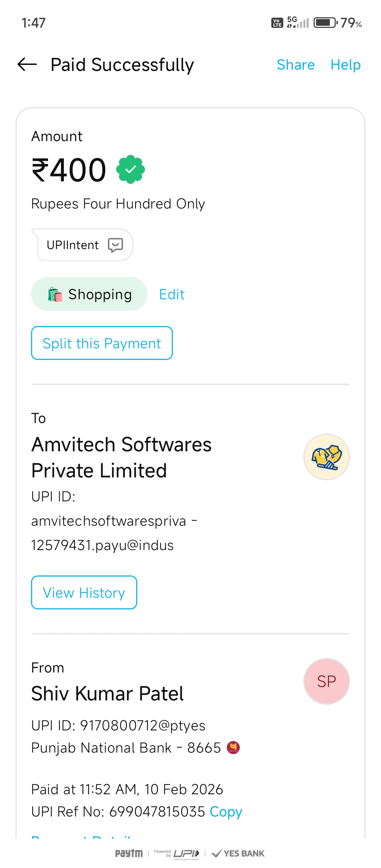Tap the Shopping category chip
The width and height of the screenshot is (381, 868).
coord(89,294)
